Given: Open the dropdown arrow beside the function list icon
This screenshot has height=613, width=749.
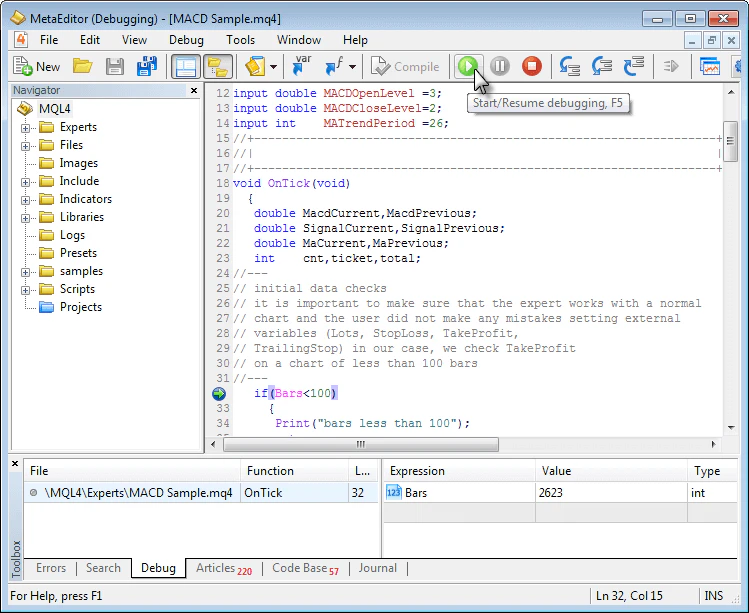Looking at the screenshot, I should click(352, 67).
